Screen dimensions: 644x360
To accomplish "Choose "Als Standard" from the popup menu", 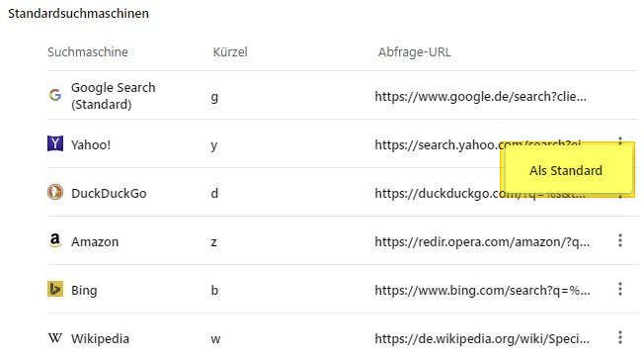I will pyautogui.click(x=567, y=170).
